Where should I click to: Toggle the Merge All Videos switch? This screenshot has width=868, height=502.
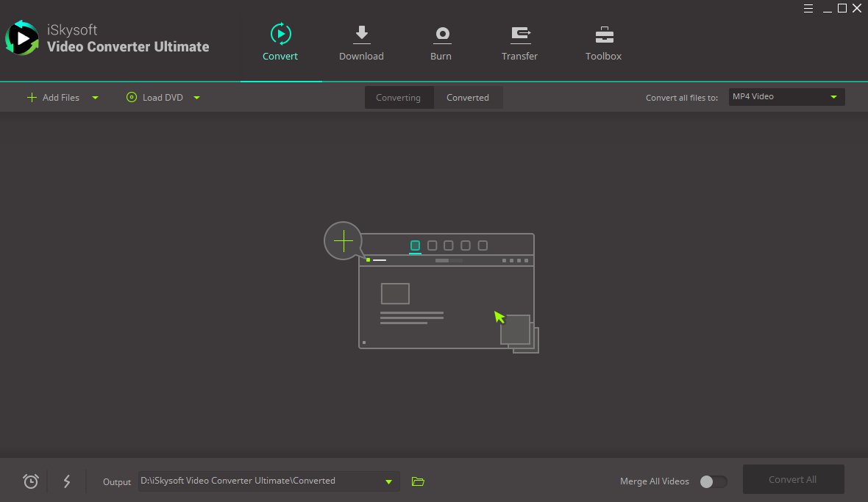pyautogui.click(x=711, y=481)
